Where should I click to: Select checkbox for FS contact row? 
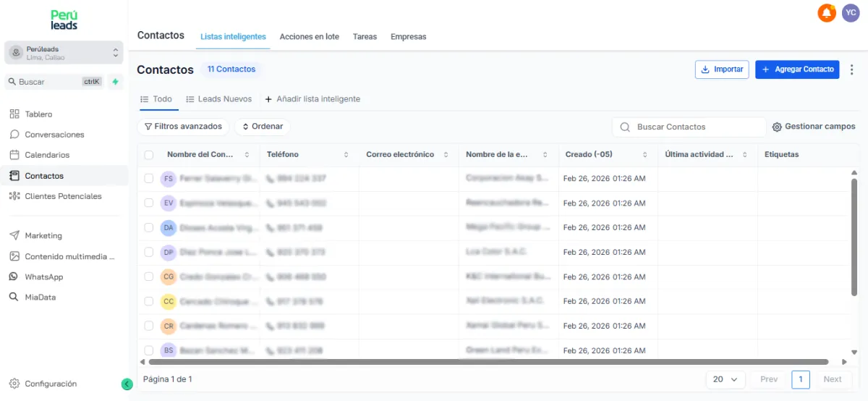pos(149,179)
